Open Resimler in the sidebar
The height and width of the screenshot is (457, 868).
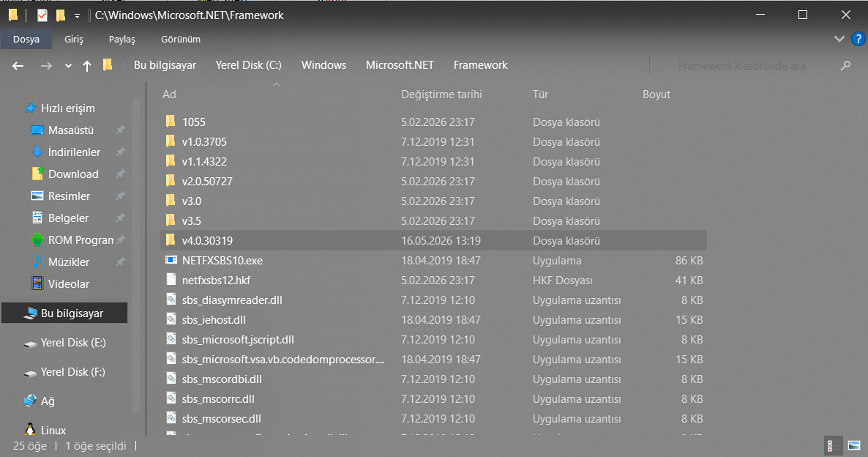(x=69, y=196)
